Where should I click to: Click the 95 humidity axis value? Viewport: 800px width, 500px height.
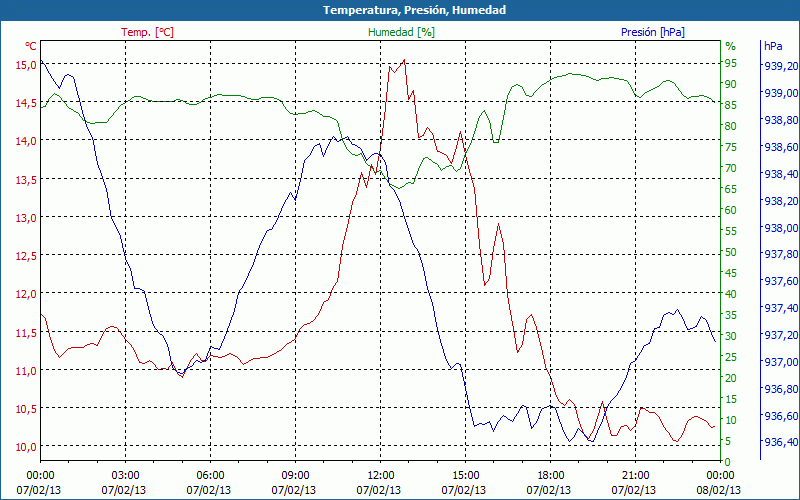coord(731,63)
